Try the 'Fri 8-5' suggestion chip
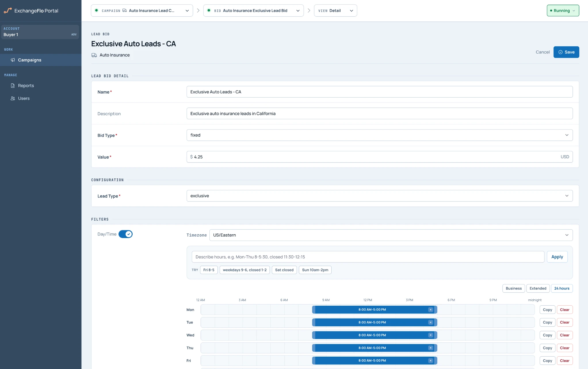The height and width of the screenshot is (369, 588). click(209, 270)
